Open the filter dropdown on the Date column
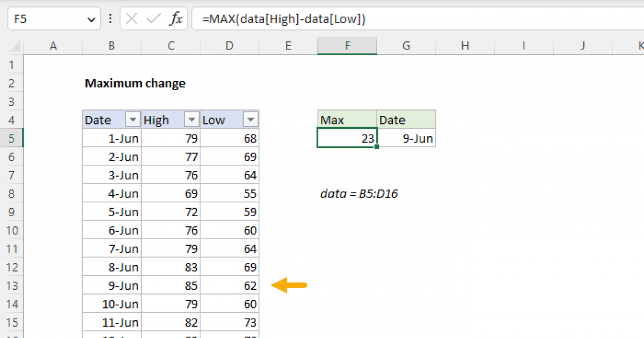This screenshot has width=644, height=338. (132, 119)
